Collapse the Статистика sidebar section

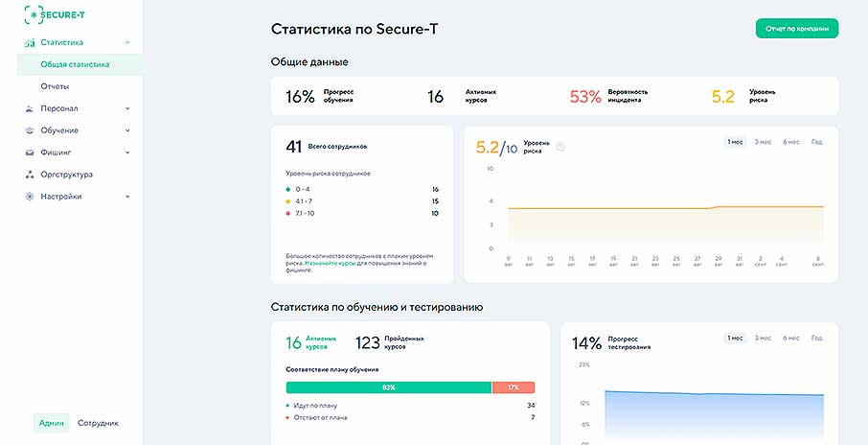127,42
